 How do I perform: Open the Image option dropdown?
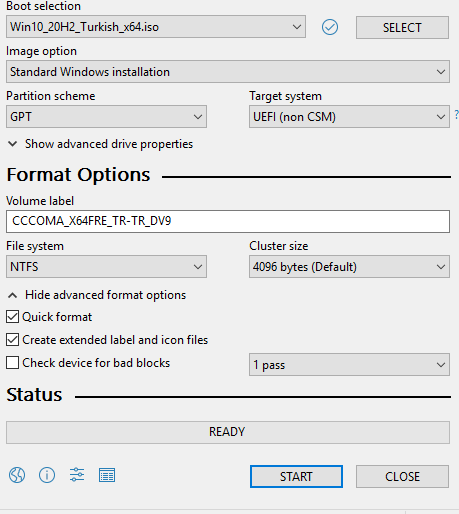(x=228, y=72)
